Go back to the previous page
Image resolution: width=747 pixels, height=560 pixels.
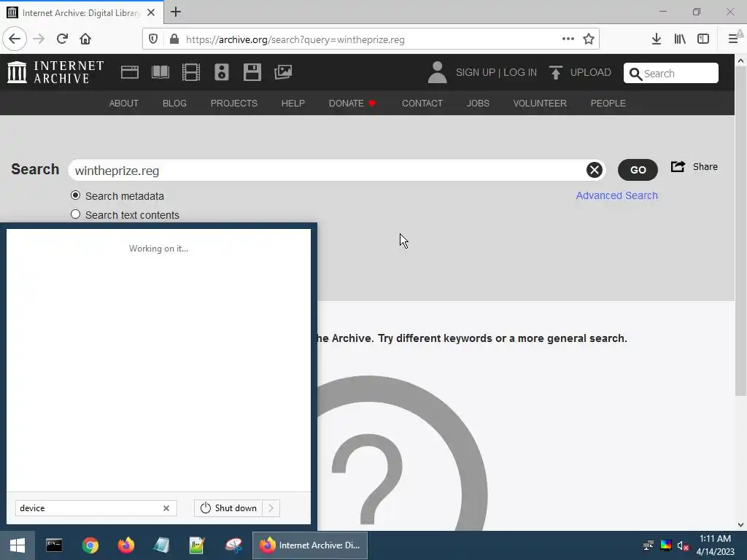point(15,39)
